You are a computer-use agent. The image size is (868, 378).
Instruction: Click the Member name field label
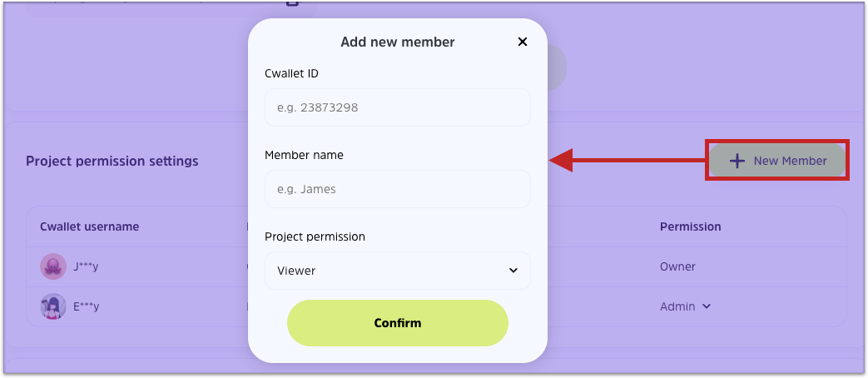point(304,155)
